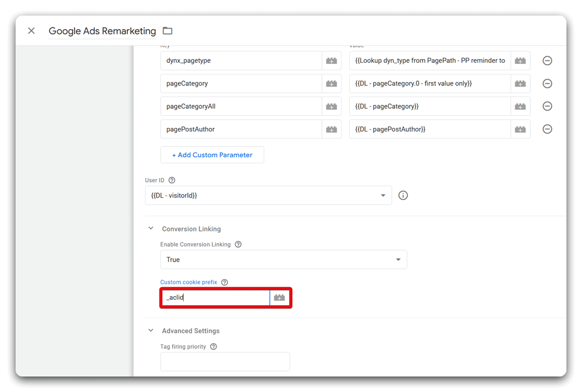Open variable picker for pagePostAuthor value
The image size is (582, 392).
(520, 129)
